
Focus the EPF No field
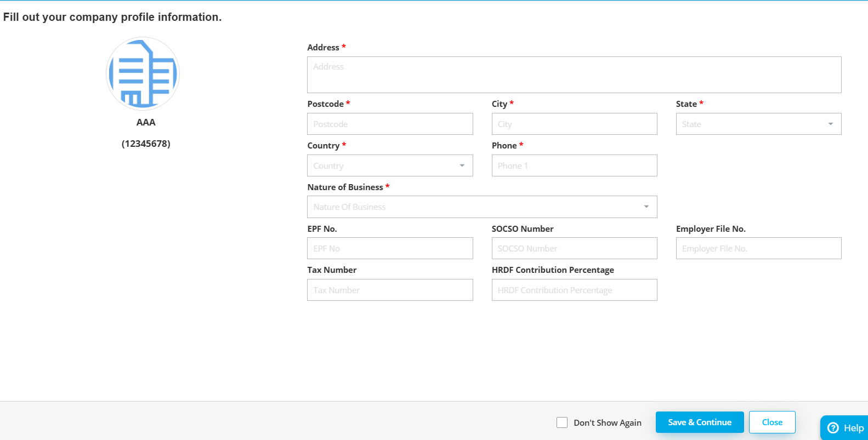click(x=390, y=248)
